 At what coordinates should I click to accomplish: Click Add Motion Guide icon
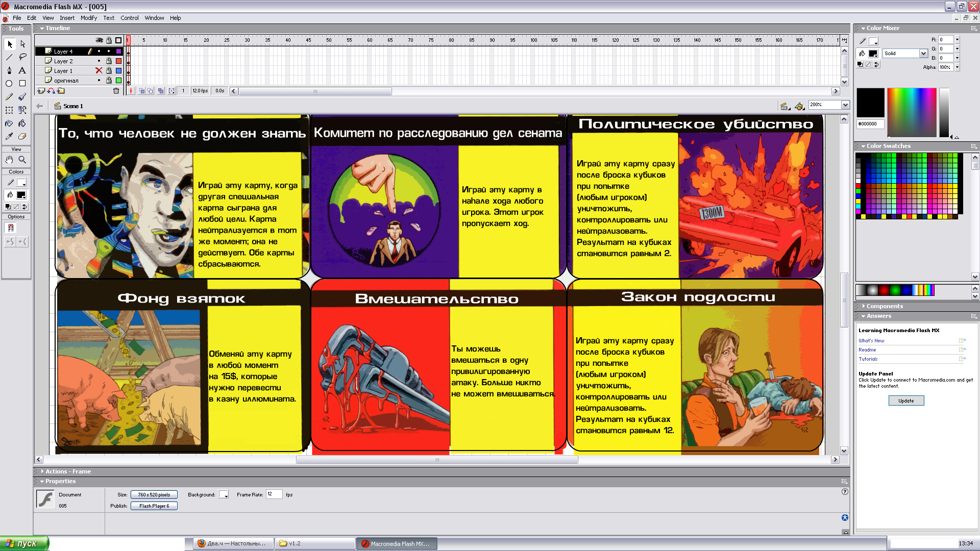click(51, 91)
